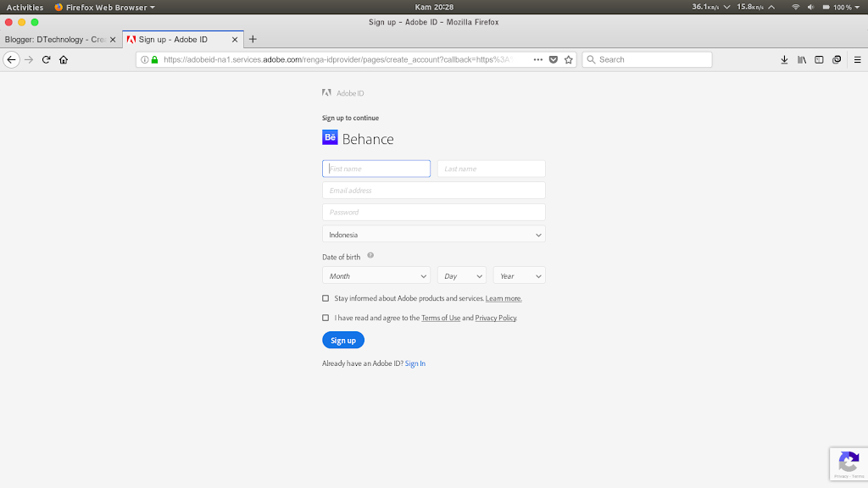The image size is (868, 488).
Task: Click the Firefox reload page icon
Action: (46, 59)
